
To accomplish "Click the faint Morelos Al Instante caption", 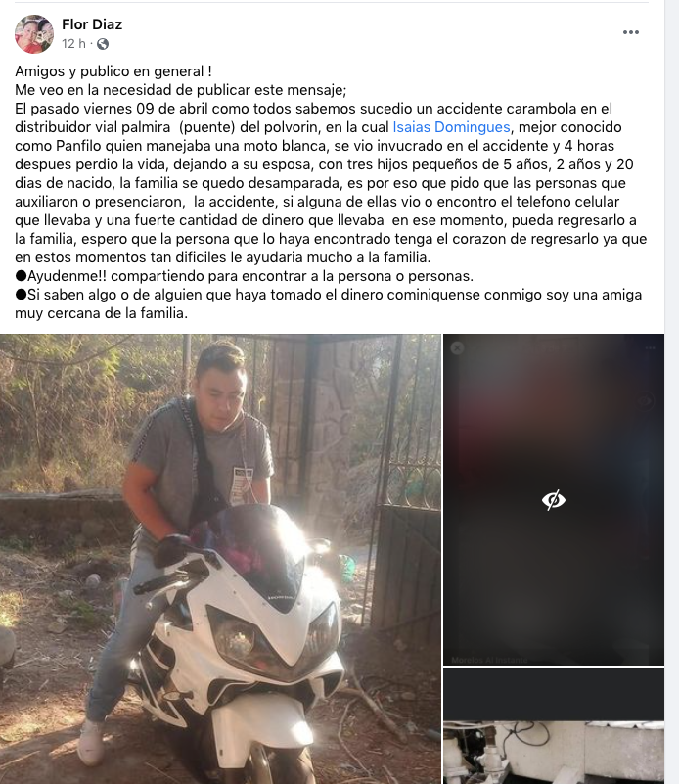I will click(x=489, y=660).
